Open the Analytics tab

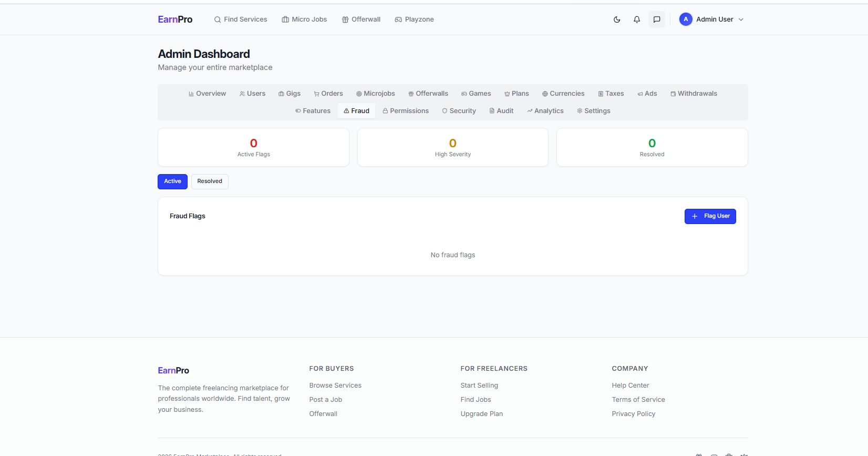tap(545, 111)
